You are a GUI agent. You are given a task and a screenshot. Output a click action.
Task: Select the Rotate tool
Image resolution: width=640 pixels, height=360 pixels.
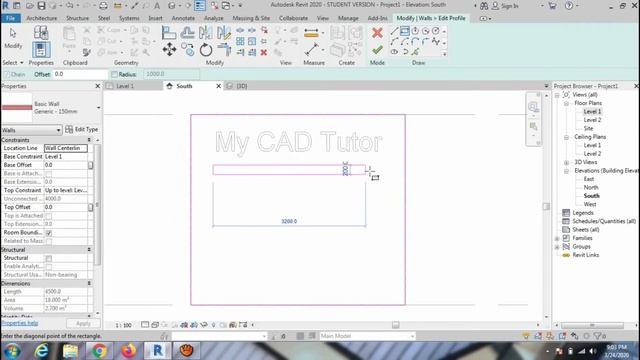pyautogui.click(x=206, y=50)
